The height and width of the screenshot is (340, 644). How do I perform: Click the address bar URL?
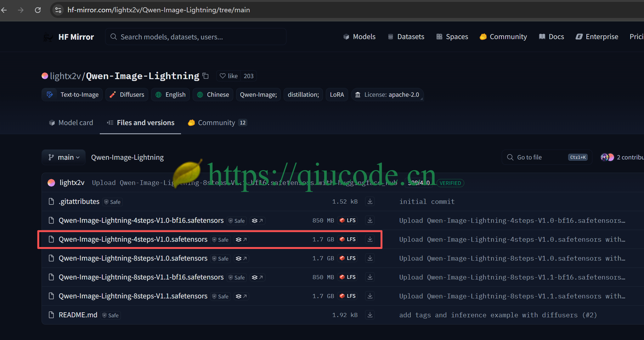click(159, 10)
